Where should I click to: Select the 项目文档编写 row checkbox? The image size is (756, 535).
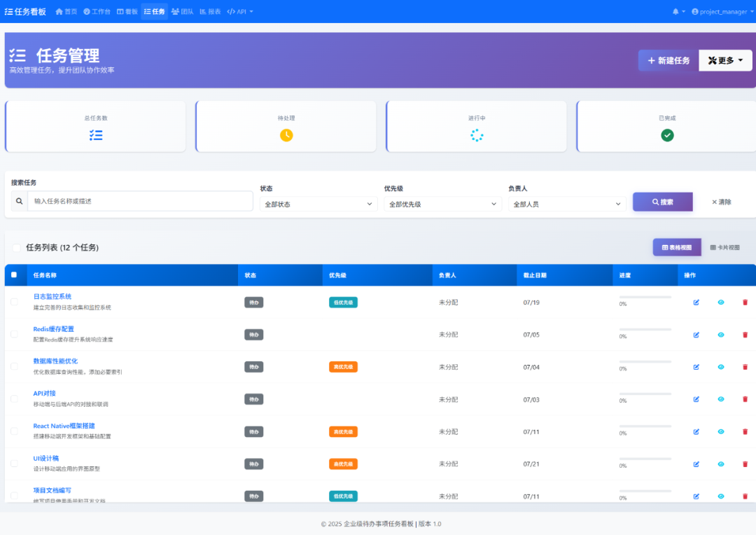point(14,496)
